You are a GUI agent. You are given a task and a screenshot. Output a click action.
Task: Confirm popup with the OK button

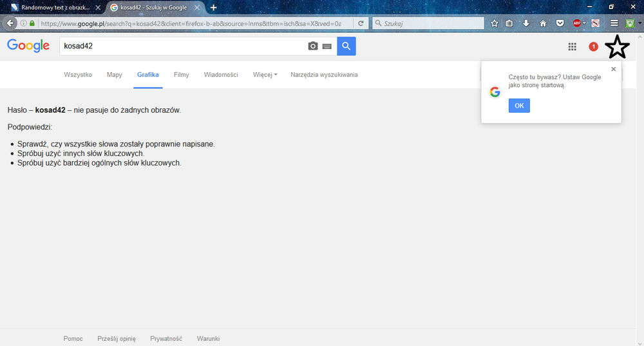coord(519,106)
